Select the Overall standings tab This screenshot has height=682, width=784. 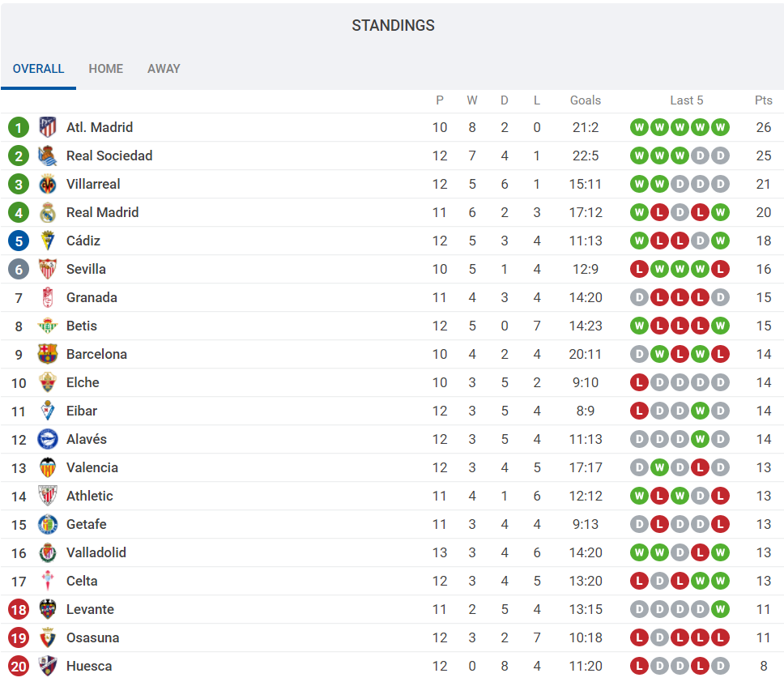pyautogui.click(x=38, y=69)
